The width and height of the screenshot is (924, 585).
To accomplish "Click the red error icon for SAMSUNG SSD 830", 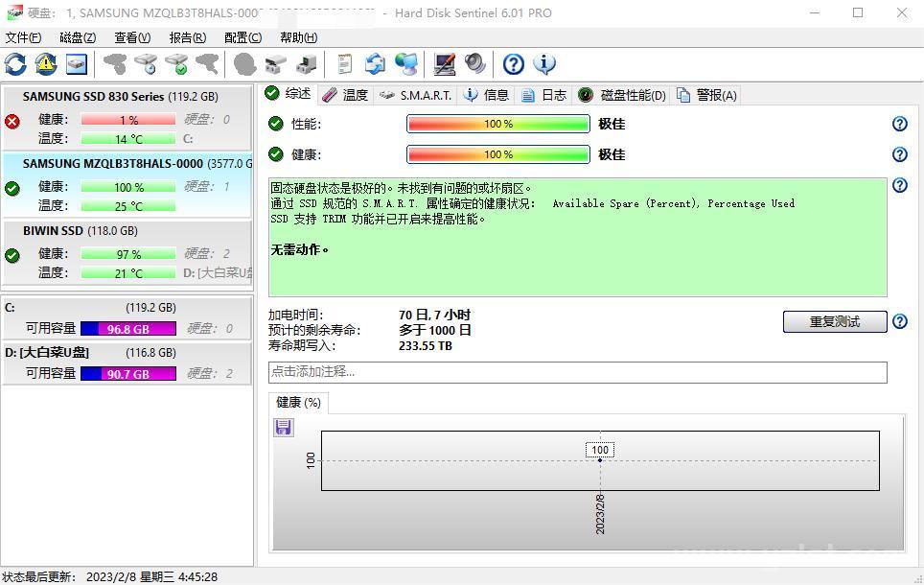I will (12, 122).
